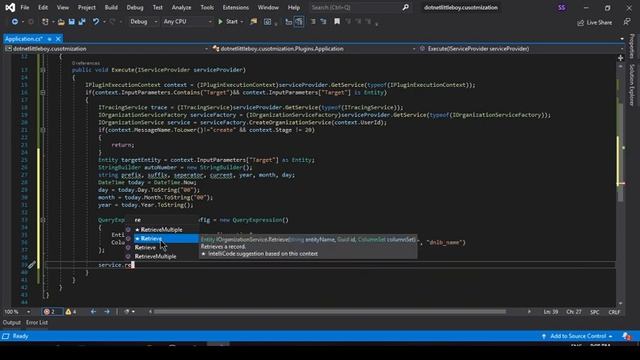Click the warnings indicator showing 4
This screenshot has height=360, width=640.
pyautogui.click(x=71, y=312)
